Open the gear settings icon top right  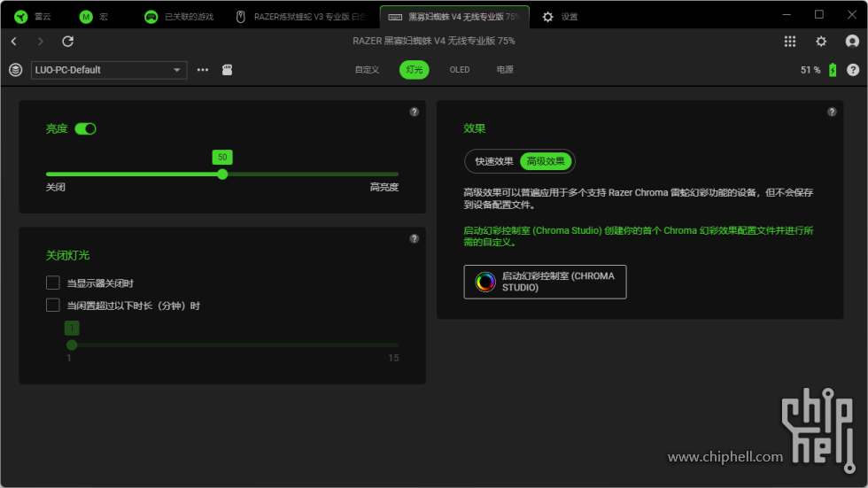tap(821, 42)
